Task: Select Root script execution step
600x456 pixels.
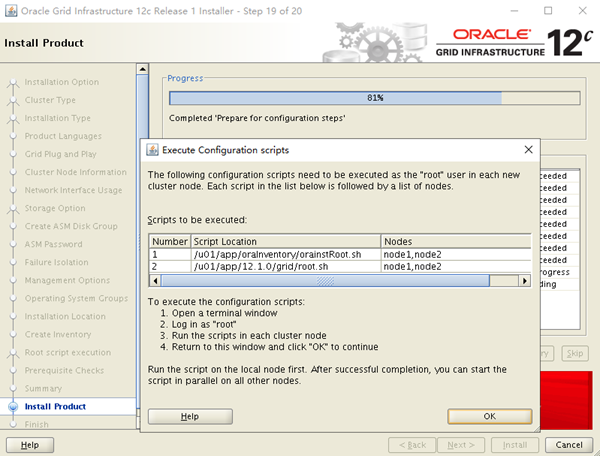Action: pos(68,352)
